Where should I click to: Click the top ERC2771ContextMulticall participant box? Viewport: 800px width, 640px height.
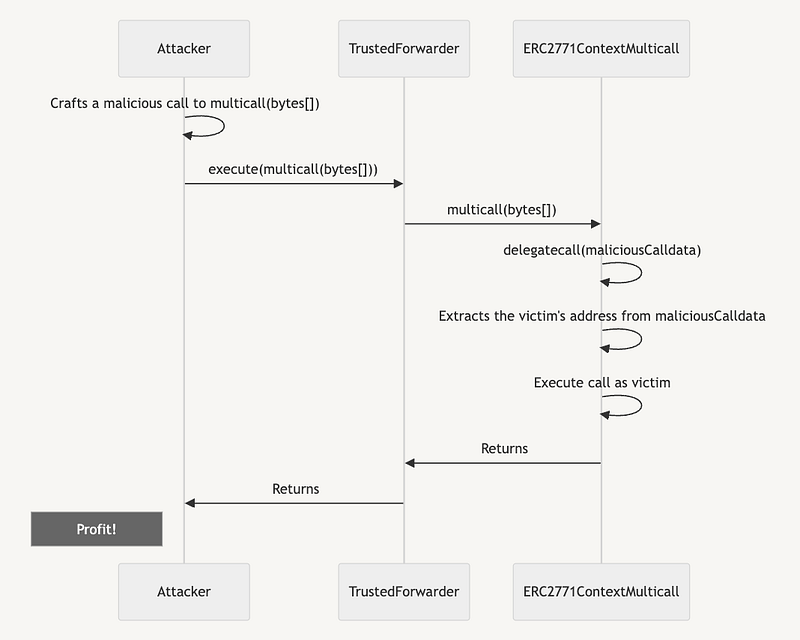click(x=601, y=48)
